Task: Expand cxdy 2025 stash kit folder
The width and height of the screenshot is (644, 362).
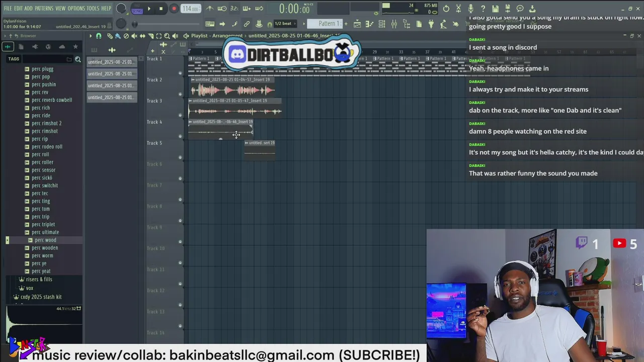Action: (41, 297)
